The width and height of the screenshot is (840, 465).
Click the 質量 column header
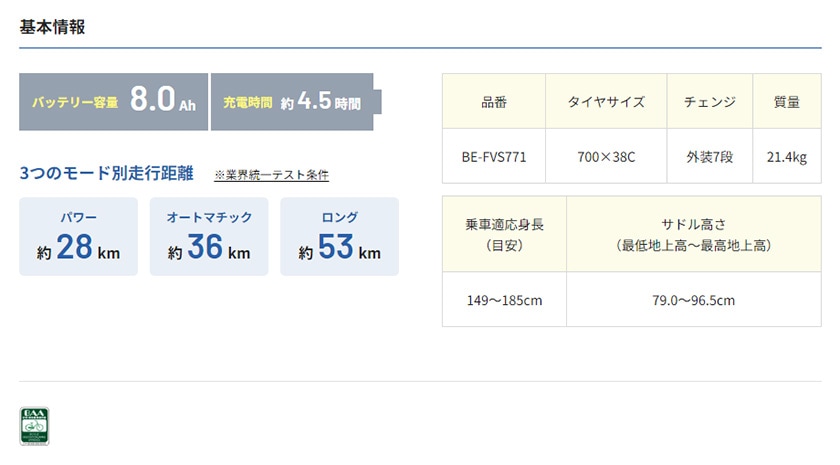click(787, 101)
